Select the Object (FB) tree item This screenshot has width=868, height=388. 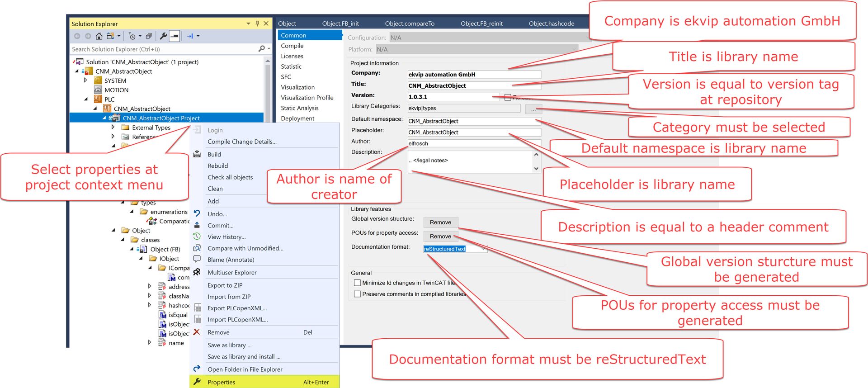point(165,249)
